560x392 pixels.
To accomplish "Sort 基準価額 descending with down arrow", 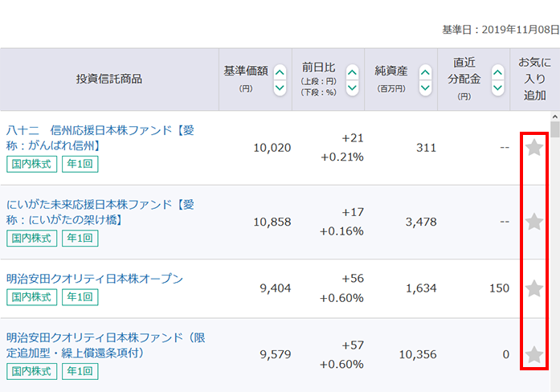I will pyautogui.click(x=280, y=88).
